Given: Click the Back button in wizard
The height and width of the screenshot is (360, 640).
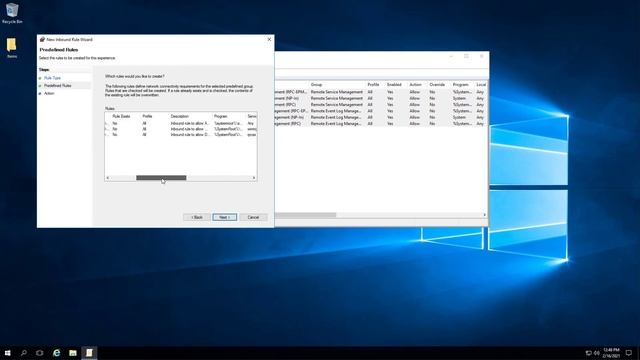Looking at the screenshot, I should point(197,217).
